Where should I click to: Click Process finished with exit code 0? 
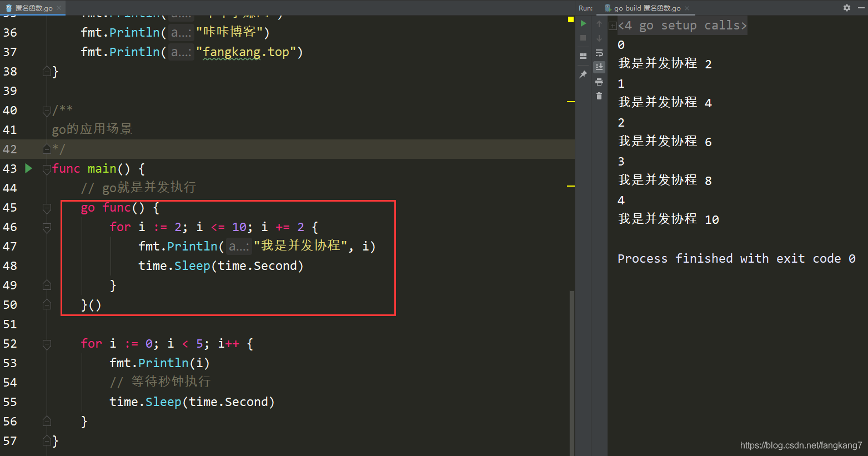[736, 259]
